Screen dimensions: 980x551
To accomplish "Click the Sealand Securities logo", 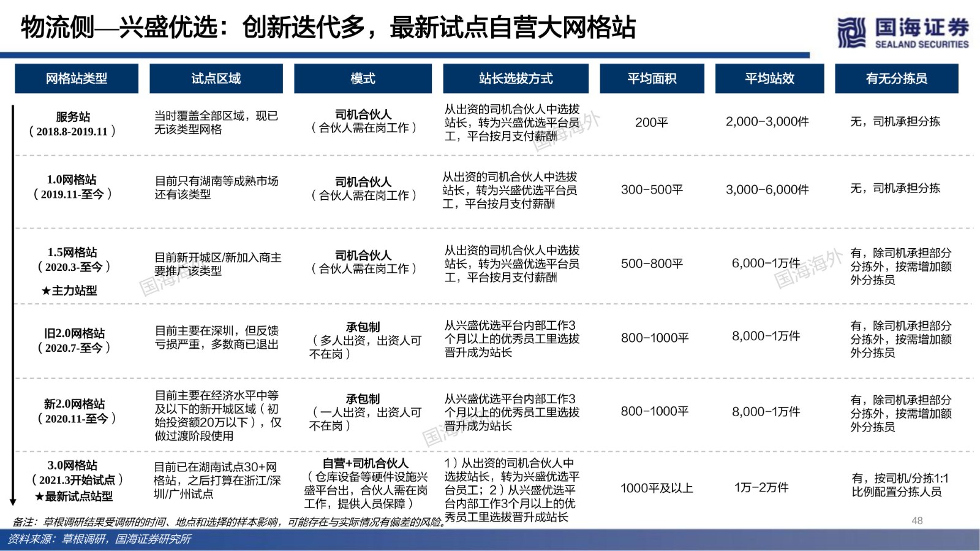I will (x=903, y=32).
